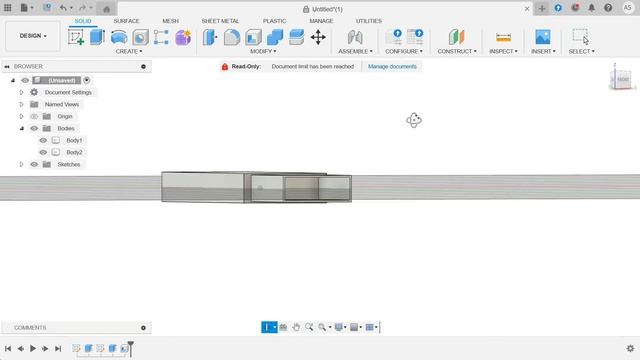Click the timeline end marker
This screenshot has height=360, width=640.
pos(131,349)
